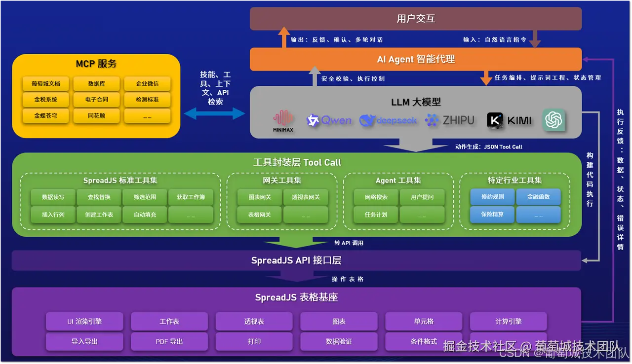Image resolution: width=632 pixels, height=364 pixels.
Task: Select the 透视表网关 box
Action: coord(306,197)
